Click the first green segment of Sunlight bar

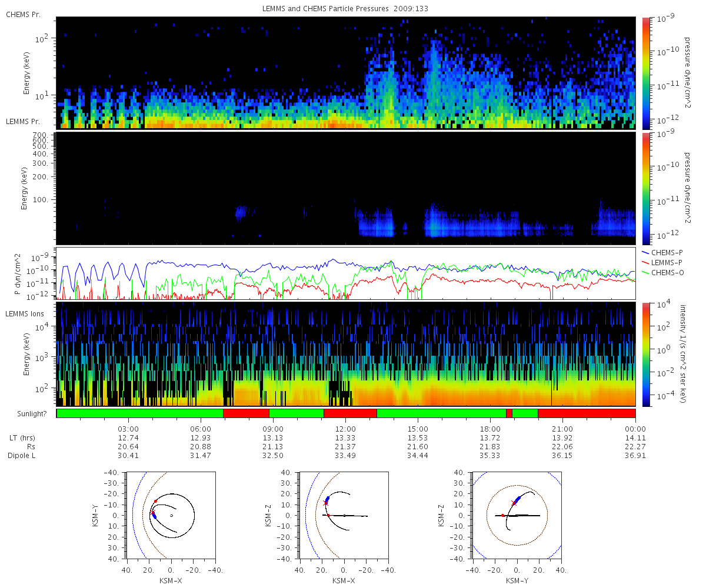140,413
